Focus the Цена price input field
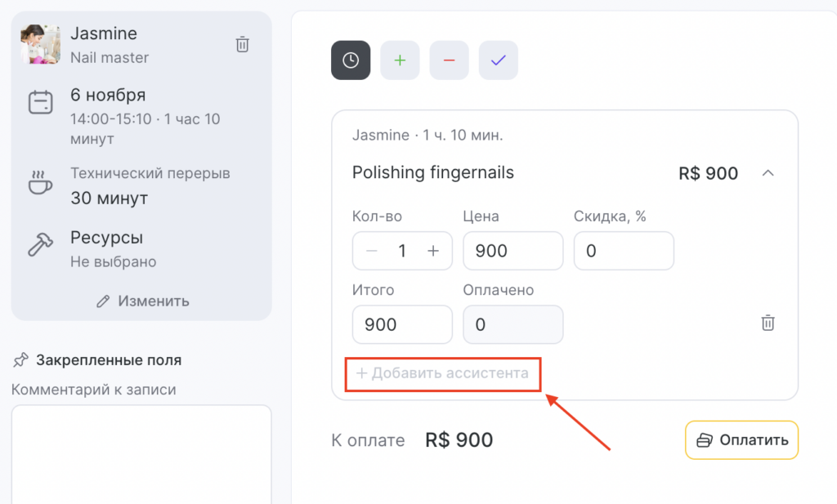This screenshot has width=837, height=504. [x=512, y=251]
